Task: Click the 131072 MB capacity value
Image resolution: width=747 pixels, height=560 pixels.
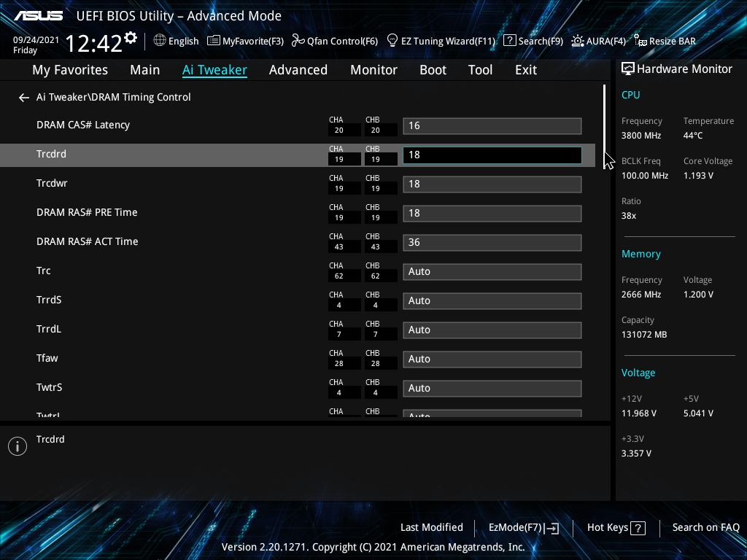Action: (x=644, y=335)
